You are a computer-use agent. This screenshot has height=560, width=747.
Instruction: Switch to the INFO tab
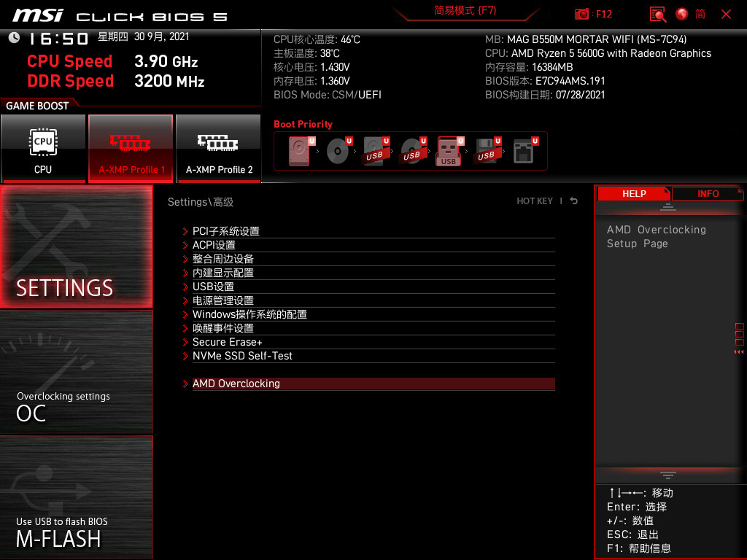tap(707, 193)
